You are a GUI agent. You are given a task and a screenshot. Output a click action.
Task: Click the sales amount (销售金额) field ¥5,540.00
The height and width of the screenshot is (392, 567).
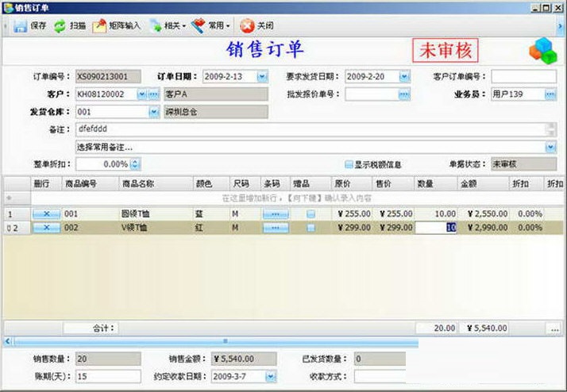[244, 359]
